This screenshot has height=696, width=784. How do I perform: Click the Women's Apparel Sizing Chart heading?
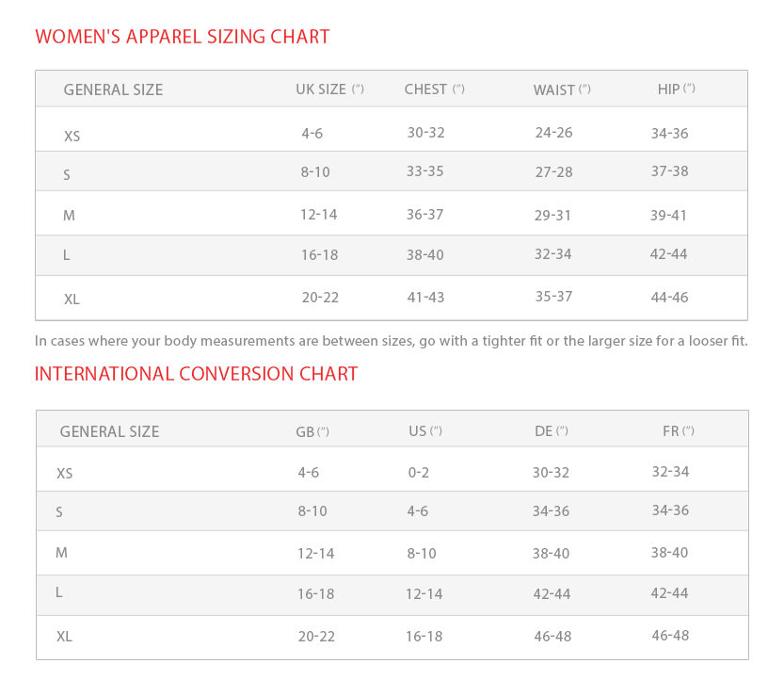[x=183, y=38]
